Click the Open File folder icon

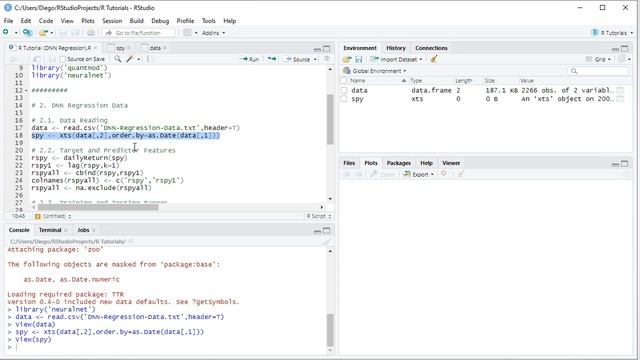point(43,32)
